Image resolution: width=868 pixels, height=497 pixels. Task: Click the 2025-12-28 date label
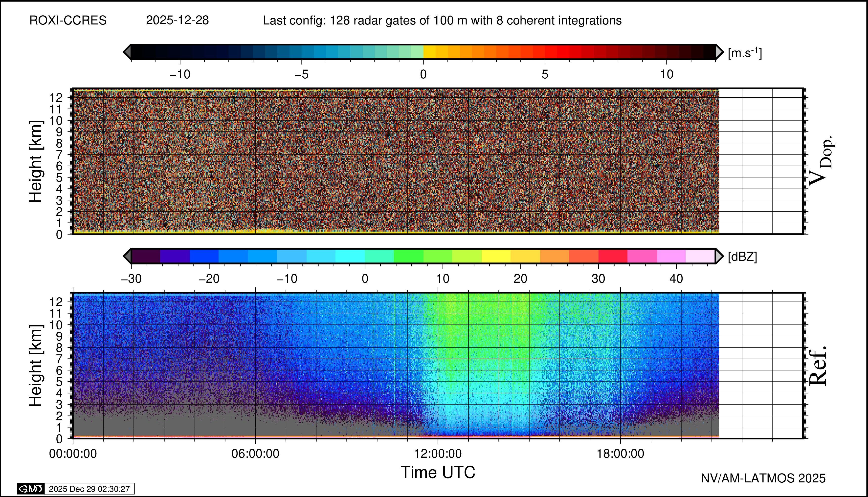[x=177, y=21]
